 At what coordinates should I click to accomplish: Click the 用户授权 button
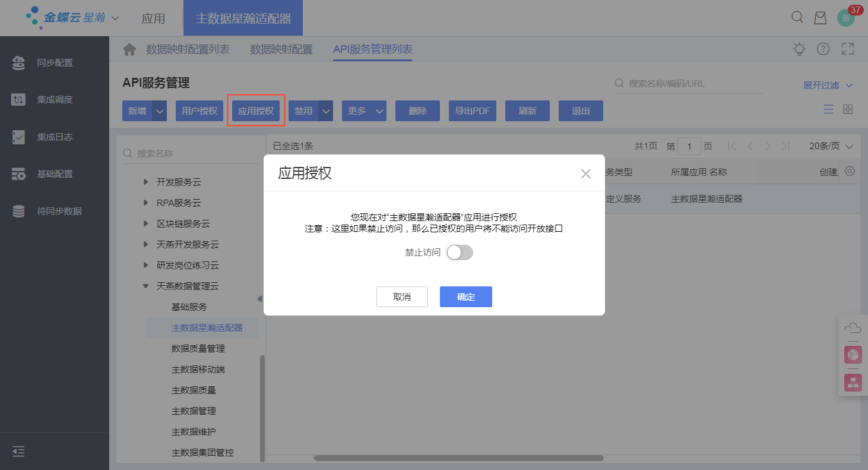pyautogui.click(x=199, y=111)
